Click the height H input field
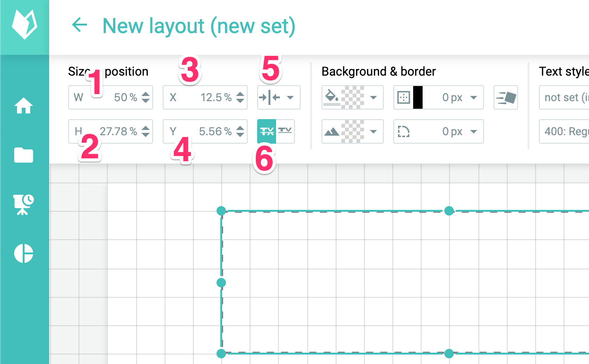This screenshot has height=364, width=589. point(111,131)
